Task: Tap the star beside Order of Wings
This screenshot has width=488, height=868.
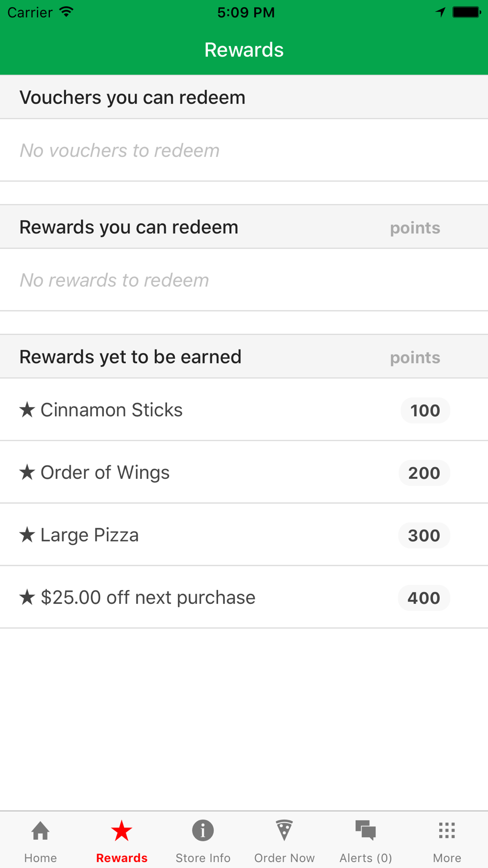Action: coord(27,473)
